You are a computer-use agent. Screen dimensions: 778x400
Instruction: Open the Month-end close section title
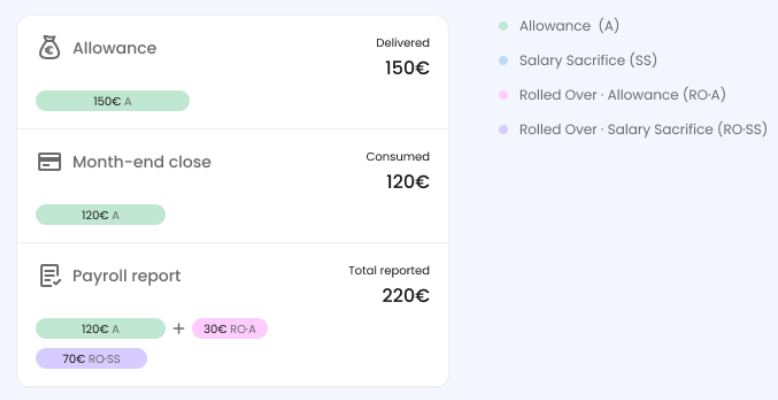coord(141,162)
